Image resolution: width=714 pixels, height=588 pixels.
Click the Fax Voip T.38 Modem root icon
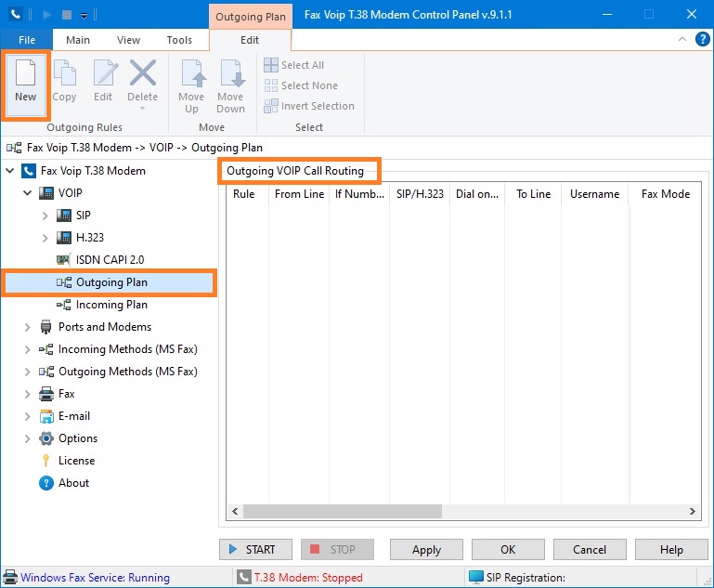[28, 170]
